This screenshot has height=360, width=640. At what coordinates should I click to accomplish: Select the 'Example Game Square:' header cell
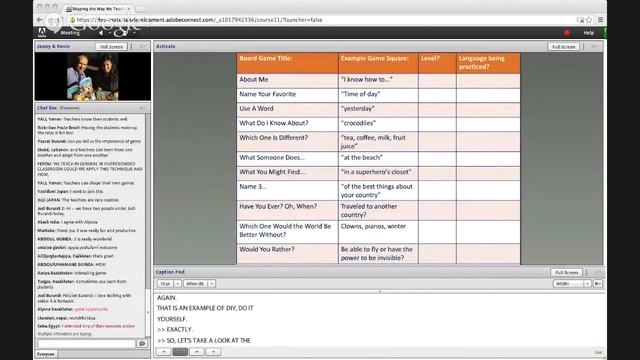[378, 63]
